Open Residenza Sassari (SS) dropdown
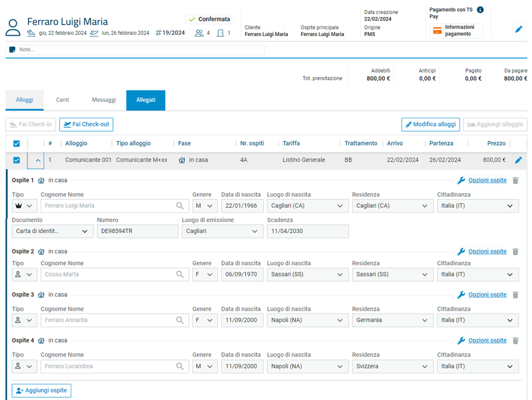532x400 pixels. point(392,274)
